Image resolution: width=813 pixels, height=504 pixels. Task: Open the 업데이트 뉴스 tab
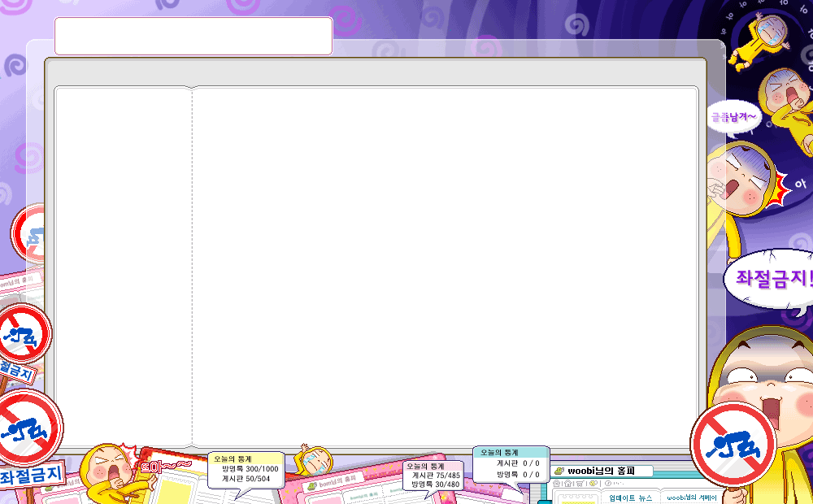pos(630,497)
